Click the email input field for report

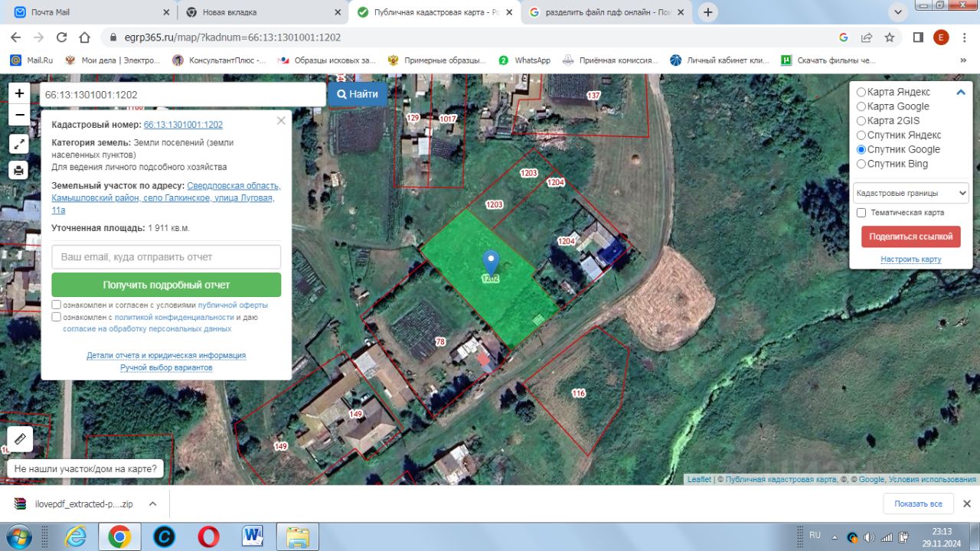[166, 257]
